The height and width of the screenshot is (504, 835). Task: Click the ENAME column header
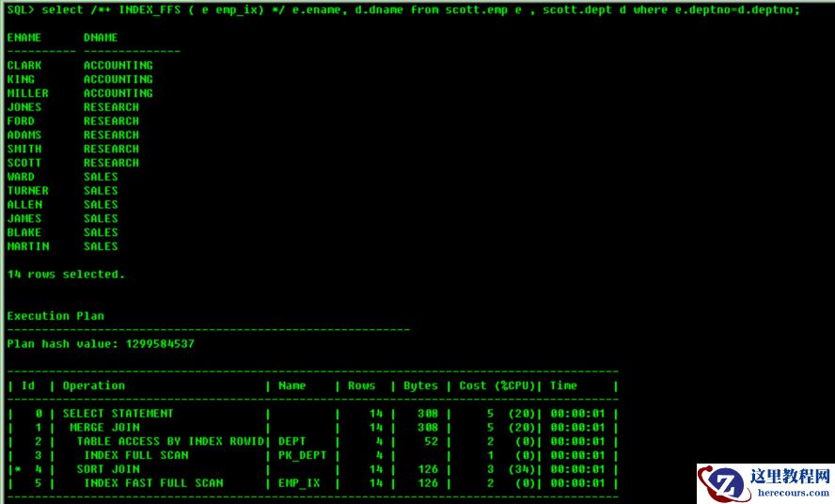coord(24,38)
